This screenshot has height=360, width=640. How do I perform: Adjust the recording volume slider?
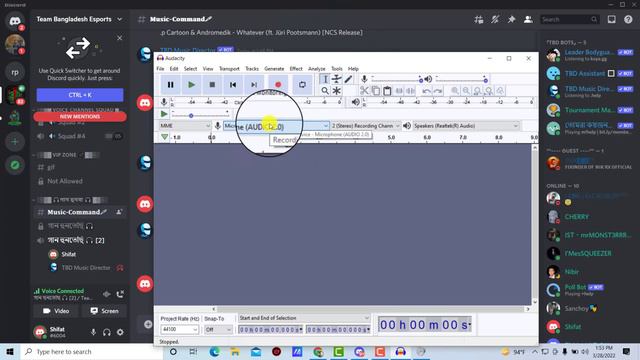click(x=396, y=80)
